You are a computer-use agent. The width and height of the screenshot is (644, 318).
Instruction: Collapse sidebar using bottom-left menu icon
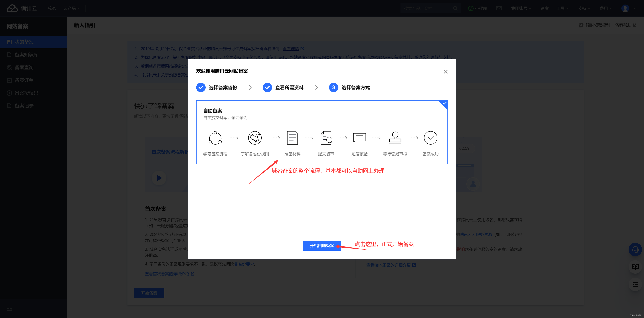tap(9, 308)
